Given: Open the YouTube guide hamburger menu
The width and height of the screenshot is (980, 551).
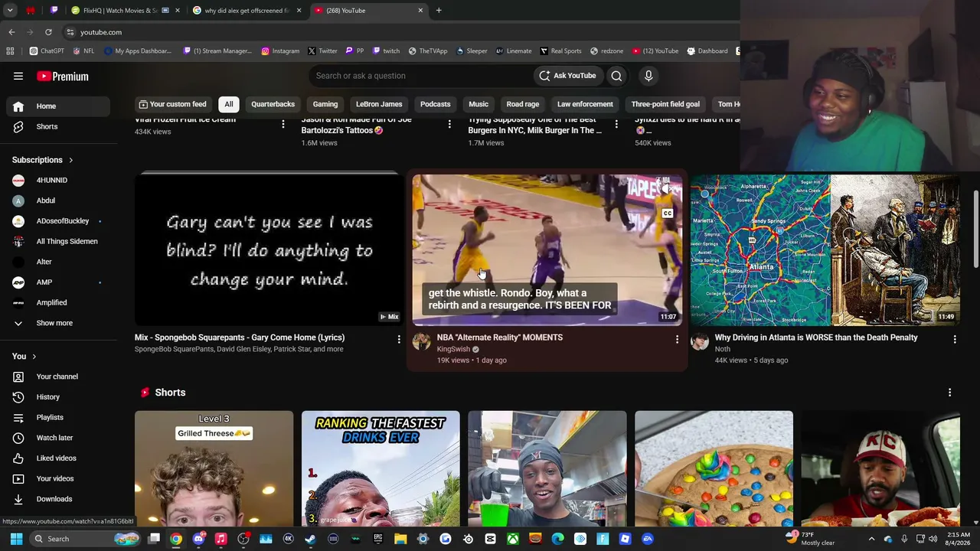Looking at the screenshot, I should [x=18, y=76].
